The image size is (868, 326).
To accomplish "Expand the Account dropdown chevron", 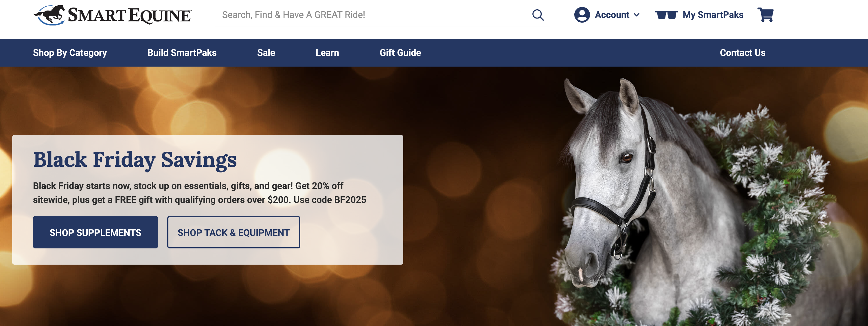I will click(x=637, y=15).
